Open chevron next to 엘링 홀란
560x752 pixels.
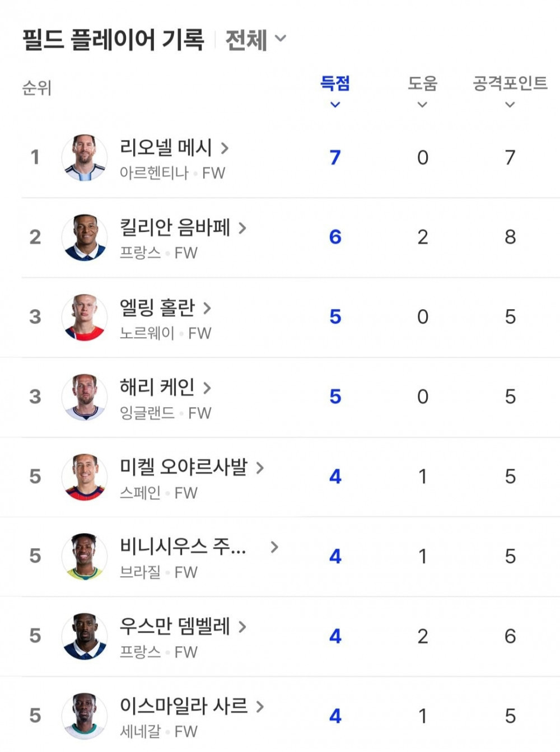tap(207, 308)
